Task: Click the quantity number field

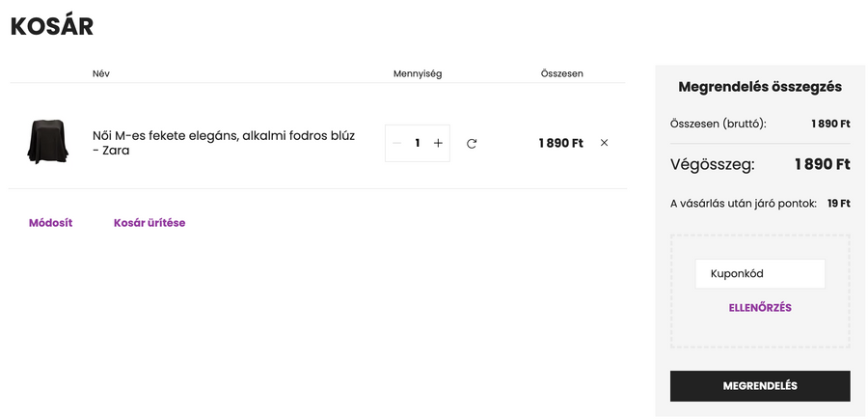Action: (418, 143)
